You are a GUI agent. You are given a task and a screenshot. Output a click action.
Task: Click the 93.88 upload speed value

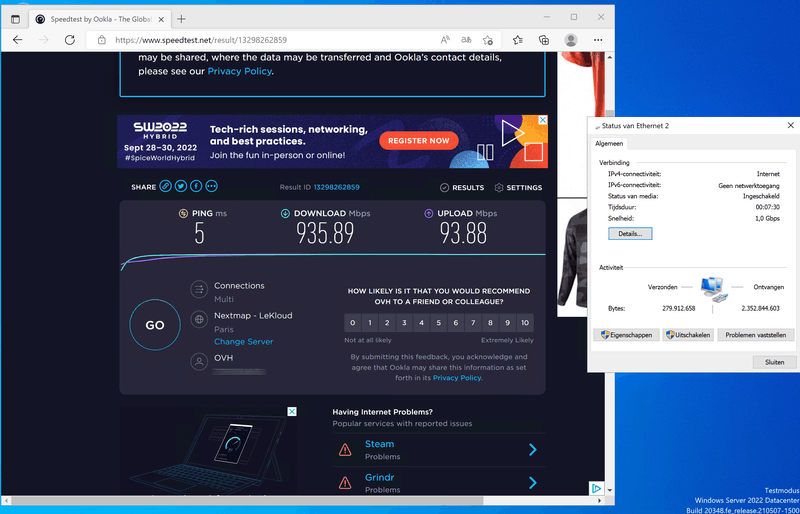[x=463, y=233]
